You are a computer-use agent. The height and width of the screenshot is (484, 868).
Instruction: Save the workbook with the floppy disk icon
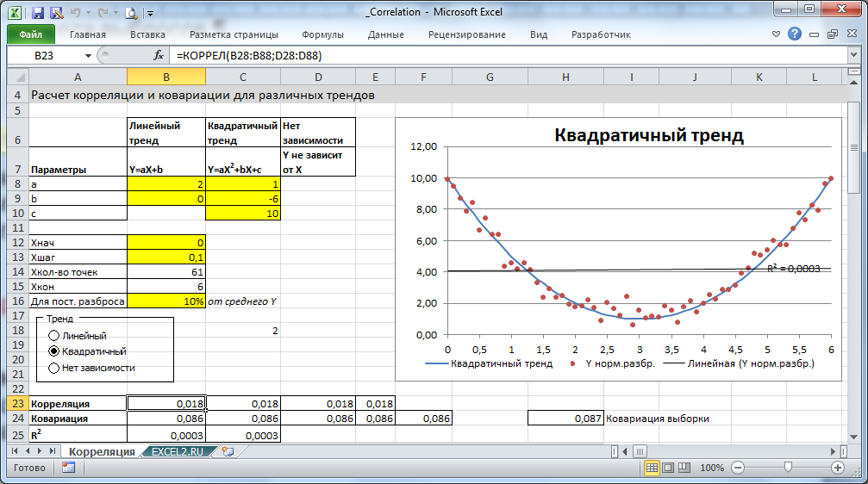tap(38, 12)
